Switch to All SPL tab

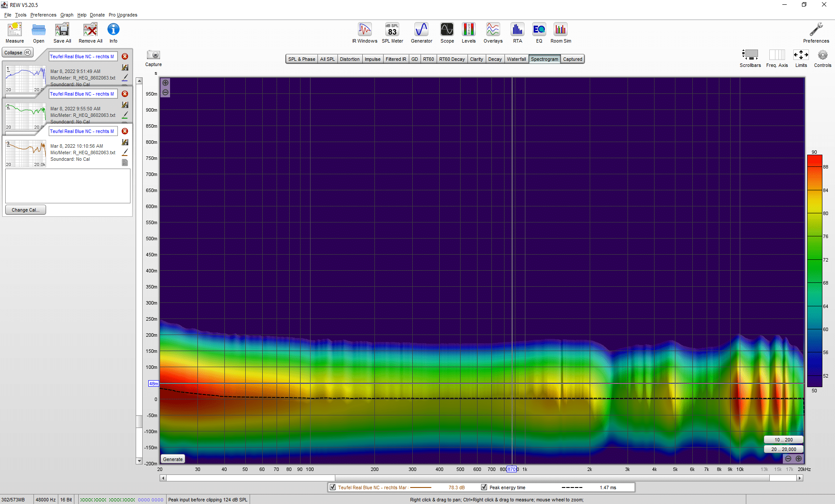coord(327,59)
